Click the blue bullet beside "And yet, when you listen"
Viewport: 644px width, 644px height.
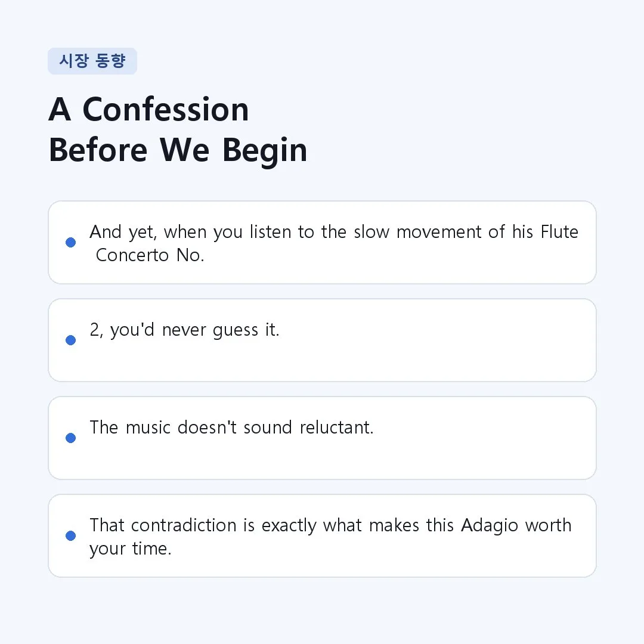pyautogui.click(x=70, y=242)
